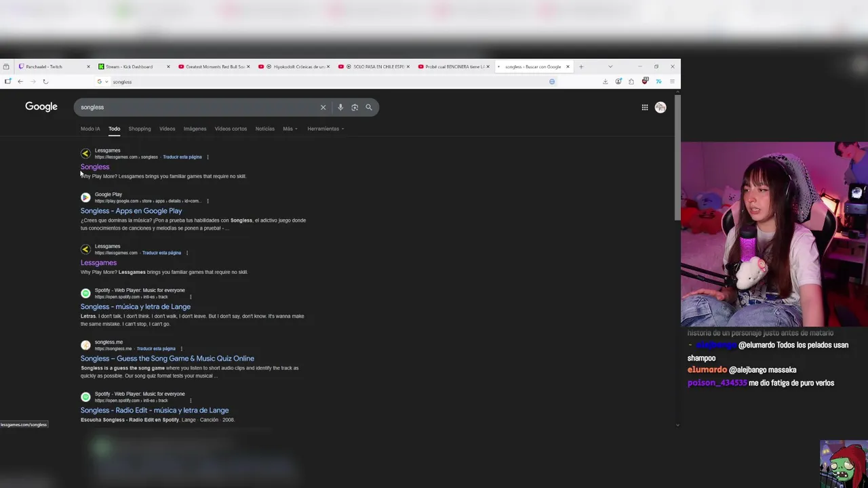This screenshot has width=868, height=488.
Task: Translate the Lessgames homepage result
Action: pyautogui.click(x=161, y=253)
